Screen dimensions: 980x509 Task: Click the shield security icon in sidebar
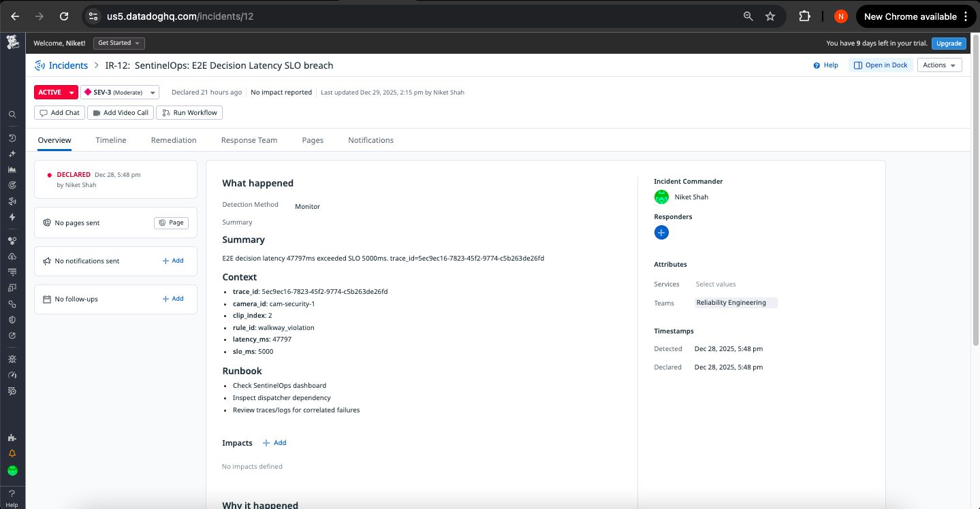click(x=12, y=320)
